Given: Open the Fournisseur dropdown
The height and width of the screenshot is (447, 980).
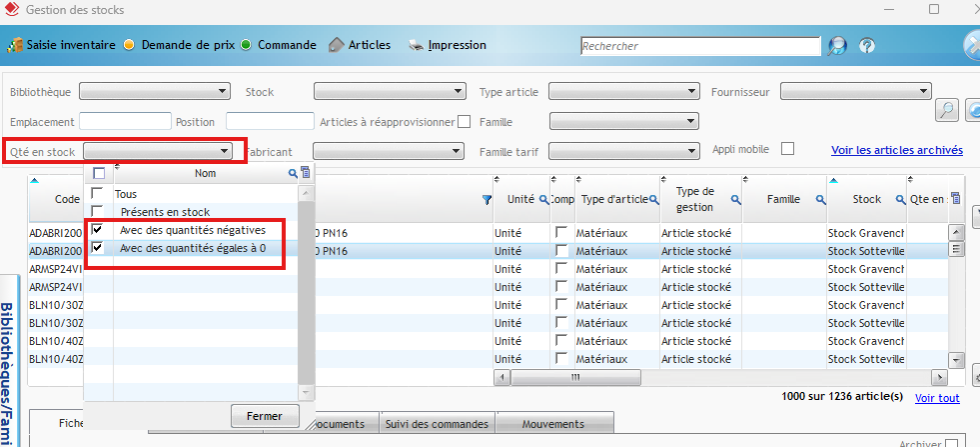Looking at the screenshot, I should 856,91.
